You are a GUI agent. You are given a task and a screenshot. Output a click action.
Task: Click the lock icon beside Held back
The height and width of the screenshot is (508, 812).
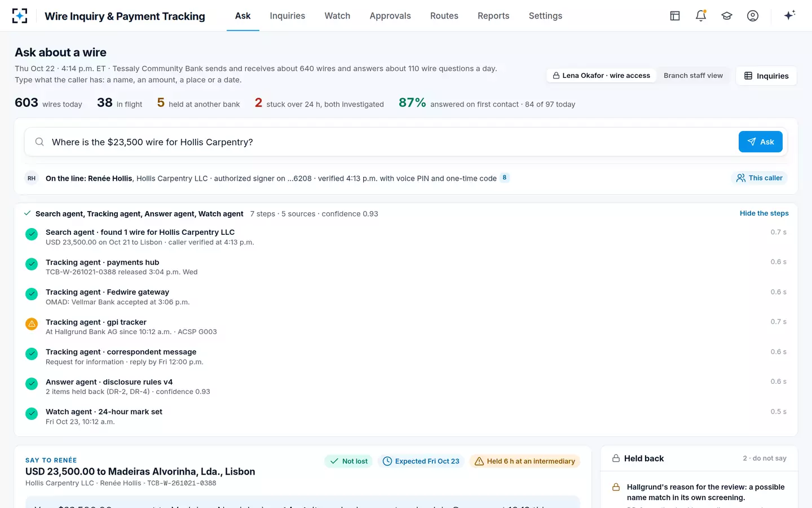pyautogui.click(x=616, y=458)
